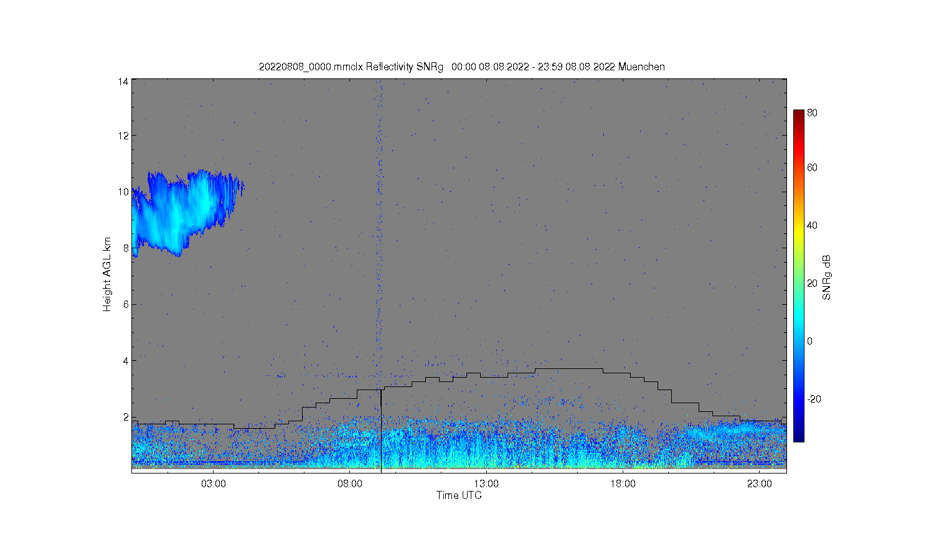Click the height tick label 2
Viewport: 934px width, 560px height.
coord(126,417)
